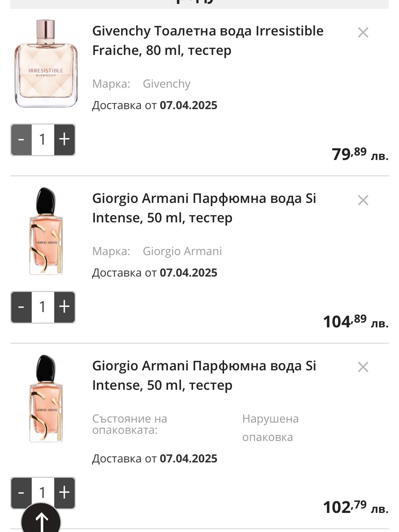Viewport: 399px width, 532px height.
Task: Open the third item's Armani Si bottle image
Action: coord(46,398)
